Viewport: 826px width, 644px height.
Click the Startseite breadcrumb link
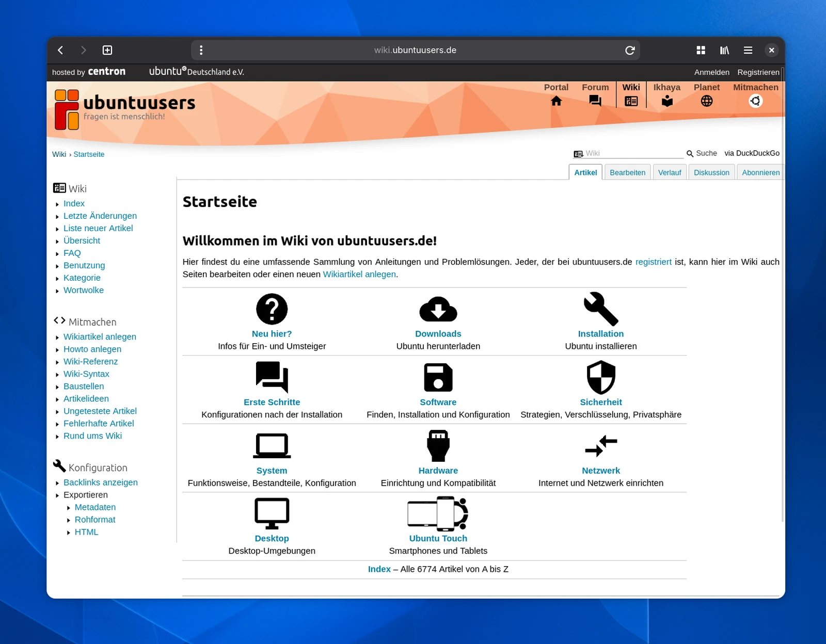click(89, 154)
